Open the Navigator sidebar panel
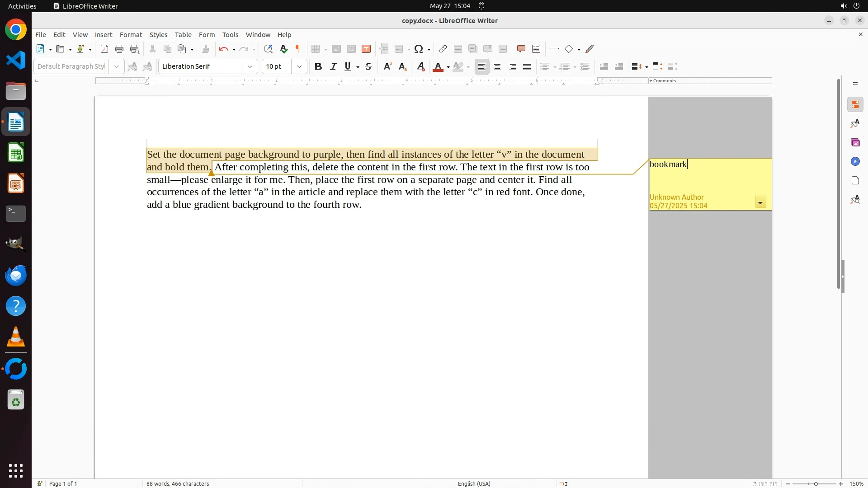 tap(855, 161)
